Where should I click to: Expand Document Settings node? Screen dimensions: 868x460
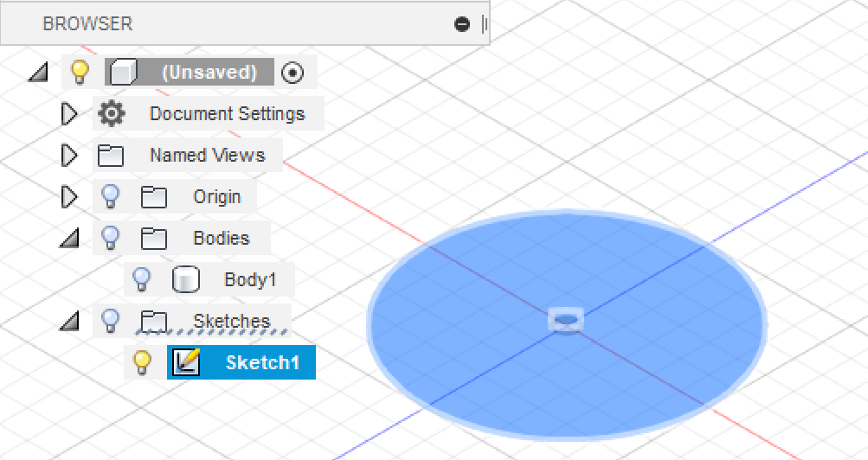click(x=69, y=114)
